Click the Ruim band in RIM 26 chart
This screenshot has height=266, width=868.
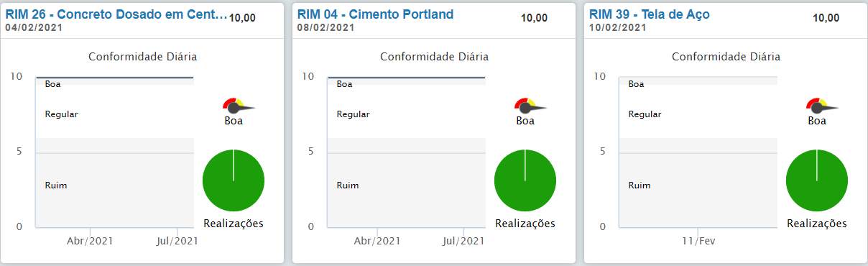click(x=115, y=182)
